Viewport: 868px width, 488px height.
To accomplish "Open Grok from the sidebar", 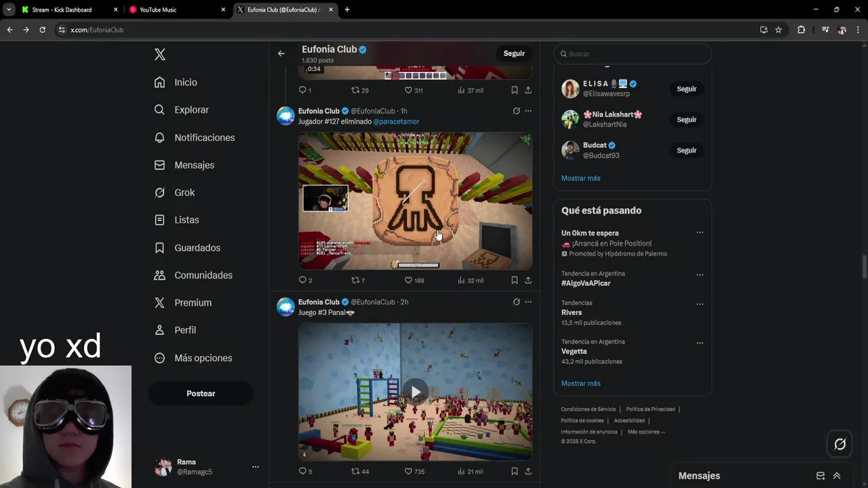I will click(174, 192).
